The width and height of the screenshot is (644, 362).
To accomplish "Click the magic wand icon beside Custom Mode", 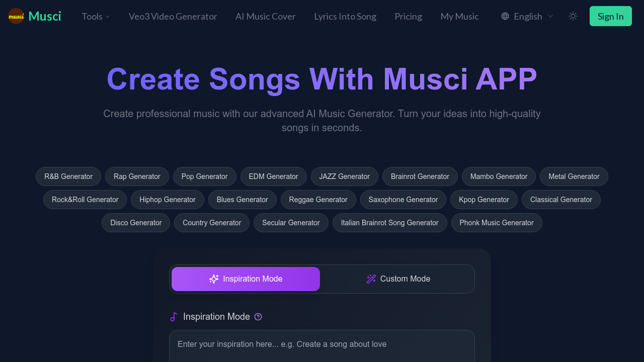I will coord(371,279).
